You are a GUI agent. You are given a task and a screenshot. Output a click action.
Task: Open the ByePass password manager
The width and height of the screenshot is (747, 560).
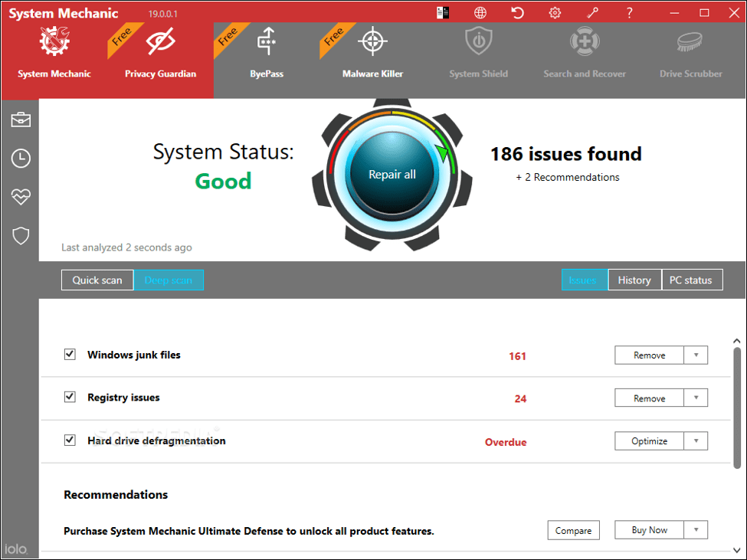(267, 52)
